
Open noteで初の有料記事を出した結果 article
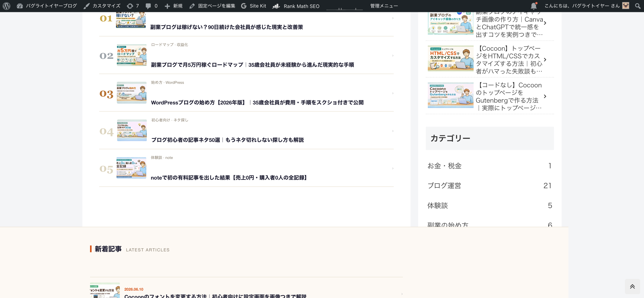(229, 178)
